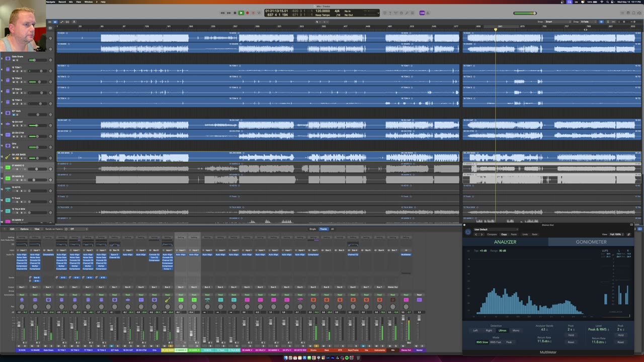Select LRmax detection mode
This screenshot has height=362, width=644.
click(x=502, y=330)
